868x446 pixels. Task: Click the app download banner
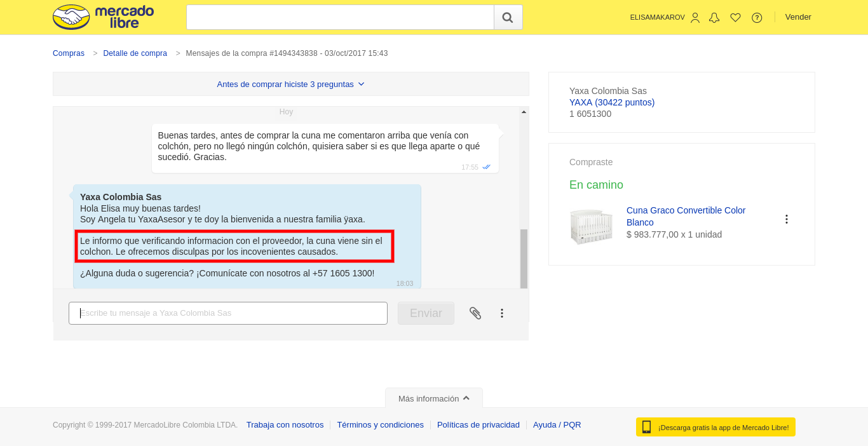pos(715,427)
